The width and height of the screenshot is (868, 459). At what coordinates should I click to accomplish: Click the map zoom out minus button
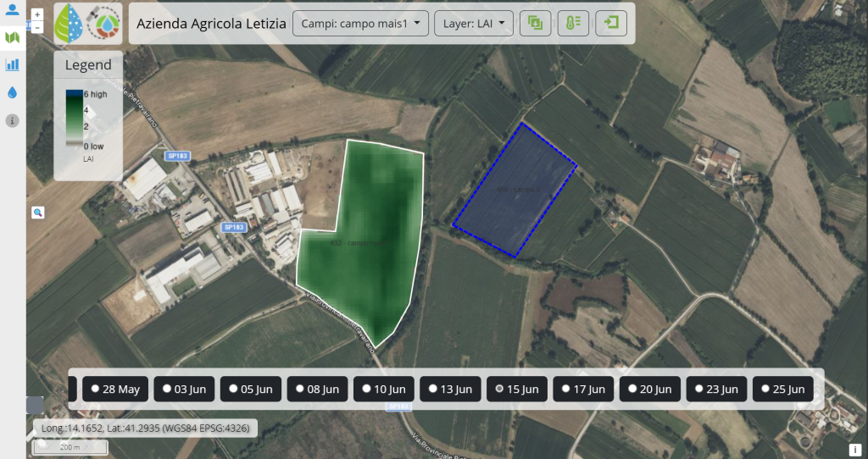pyautogui.click(x=37, y=27)
